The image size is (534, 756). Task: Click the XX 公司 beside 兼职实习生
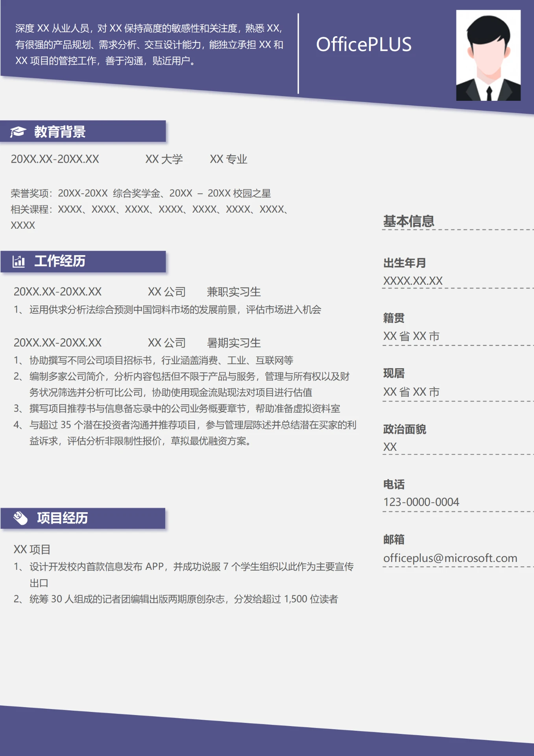167,292
